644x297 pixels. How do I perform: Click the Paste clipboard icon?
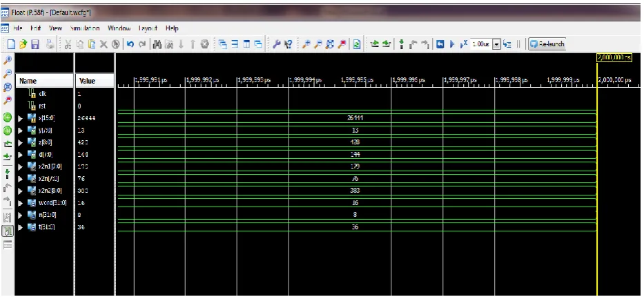[92, 44]
